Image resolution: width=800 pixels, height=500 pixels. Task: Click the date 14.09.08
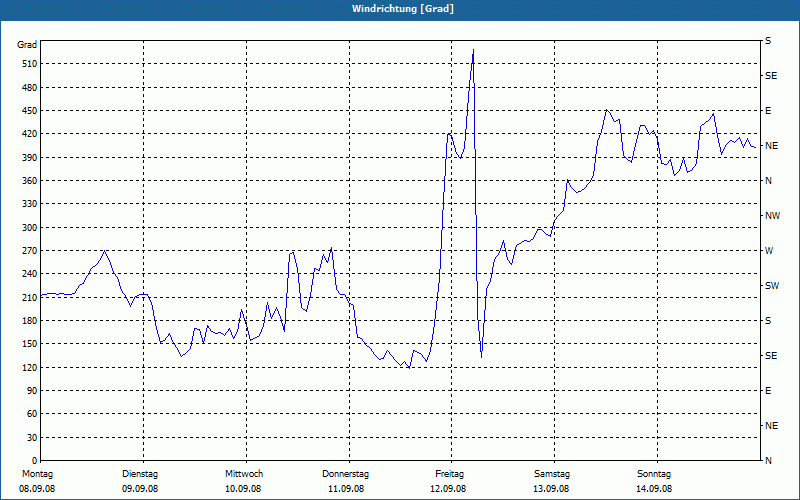coord(654,489)
